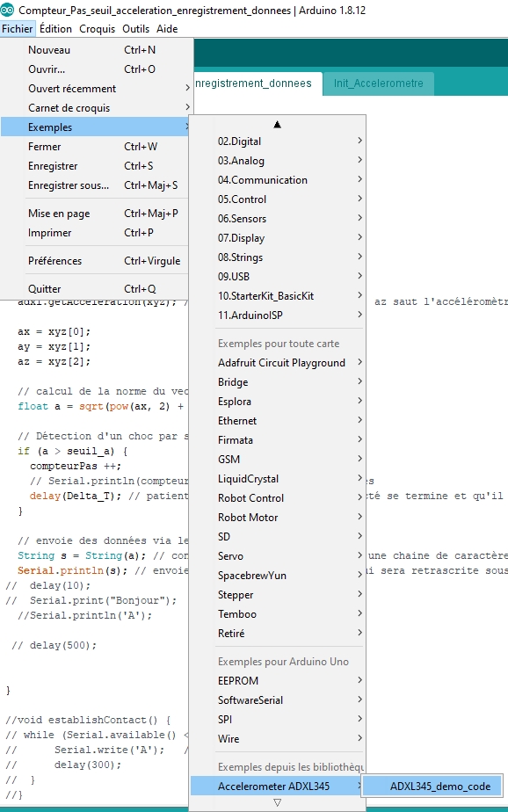Image resolution: width=508 pixels, height=812 pixels.
Task: Expand the 08.Strings examples
Action: (x=278, y=257)
